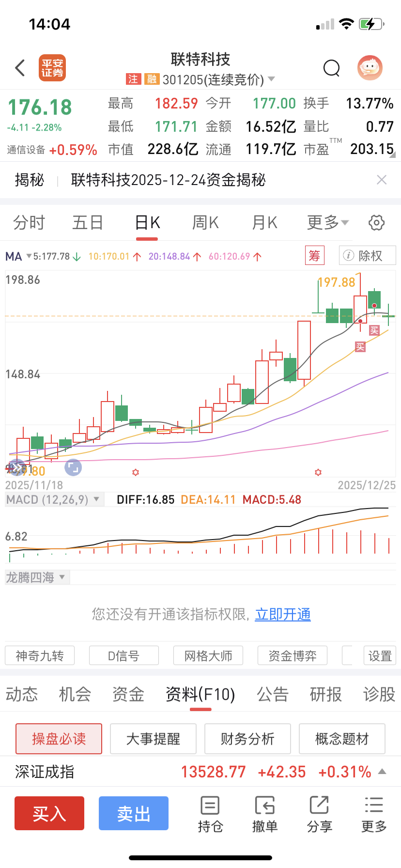The height and width of the screenshot is (868, 401).
Task: Tap the left red event marker below chart
Action: coord(136,472)
